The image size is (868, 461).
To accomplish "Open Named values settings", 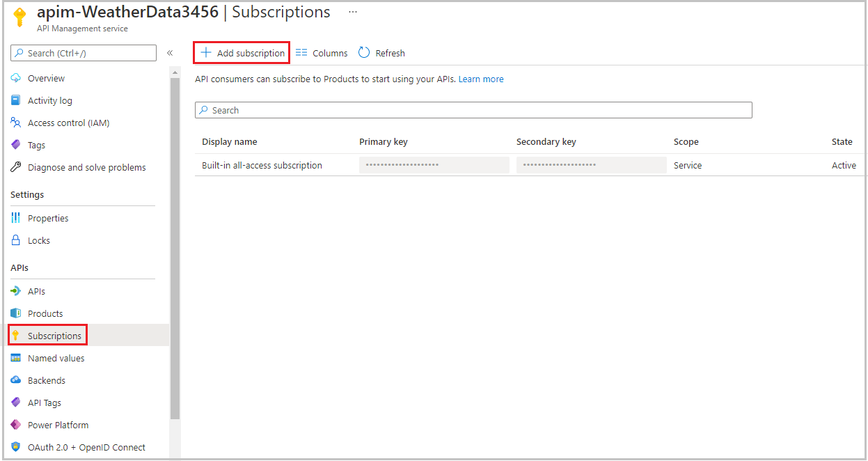I will (x=55, y=357).
